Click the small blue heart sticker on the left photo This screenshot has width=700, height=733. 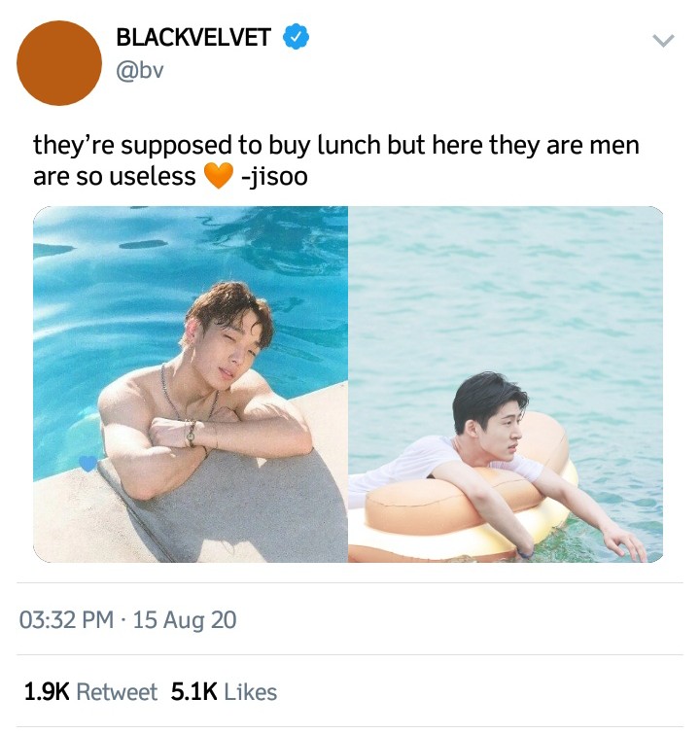[87, 463]
